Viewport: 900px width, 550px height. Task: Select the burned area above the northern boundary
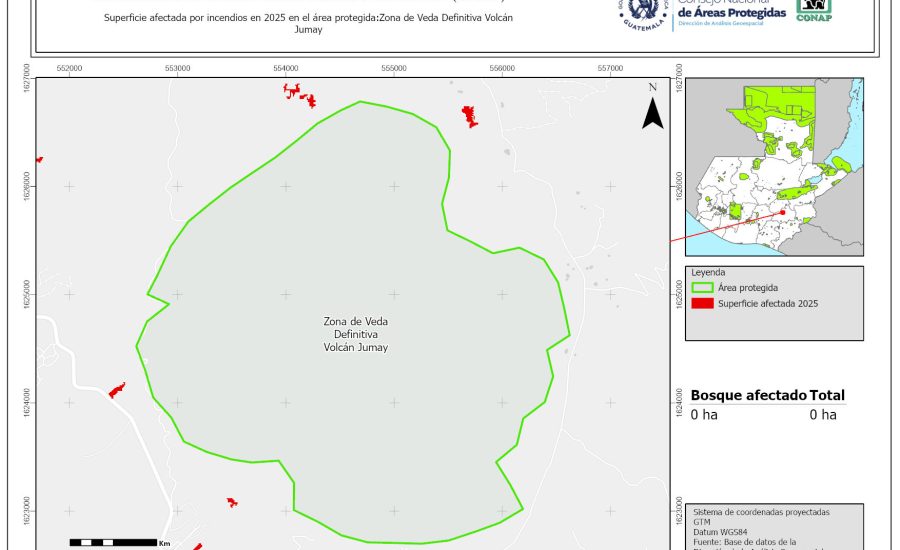tap(299, 95)
